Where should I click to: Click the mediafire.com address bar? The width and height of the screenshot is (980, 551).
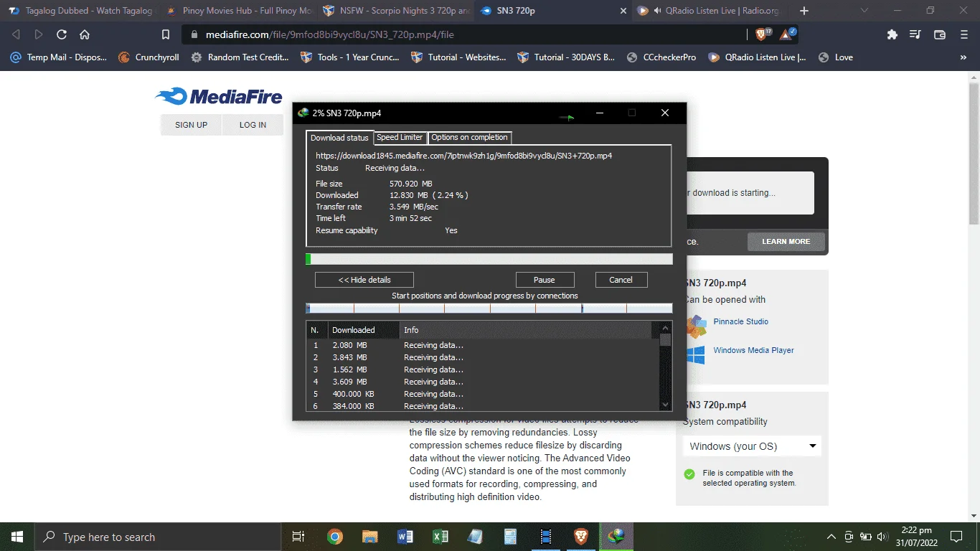(466, 34)
